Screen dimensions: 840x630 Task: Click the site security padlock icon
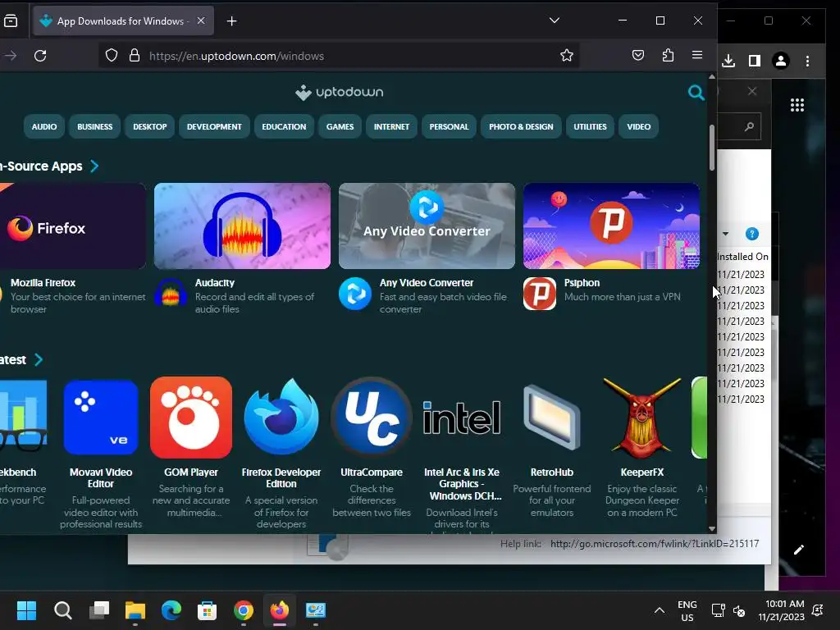[x=135, y=56]
